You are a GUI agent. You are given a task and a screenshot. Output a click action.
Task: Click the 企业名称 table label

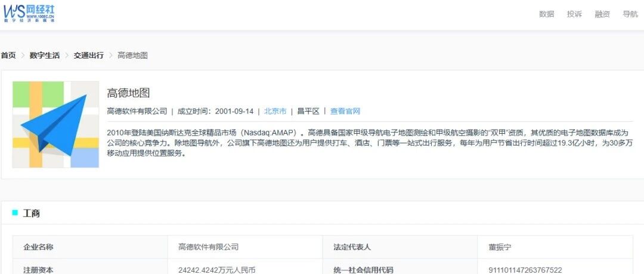click(38, 247)
